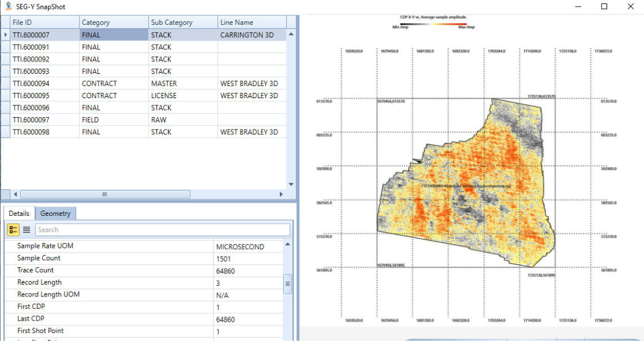This screenshot has width=644, height=341.
Task: Click row selector arrow for TTI.6000007
Action: 6,35
